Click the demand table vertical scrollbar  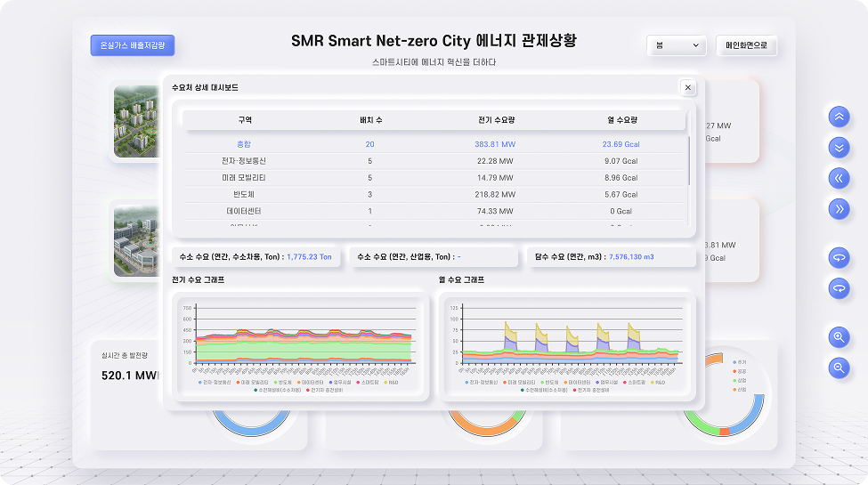pyautogui.click(x=688, y=160)
